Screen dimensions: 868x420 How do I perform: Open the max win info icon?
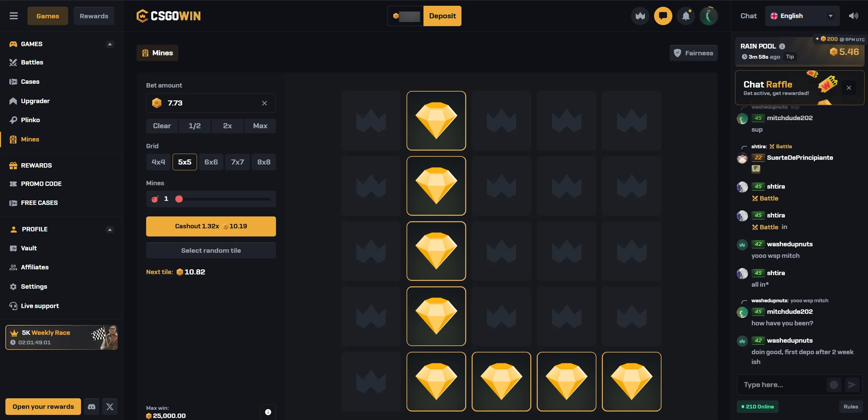(268, 412)
